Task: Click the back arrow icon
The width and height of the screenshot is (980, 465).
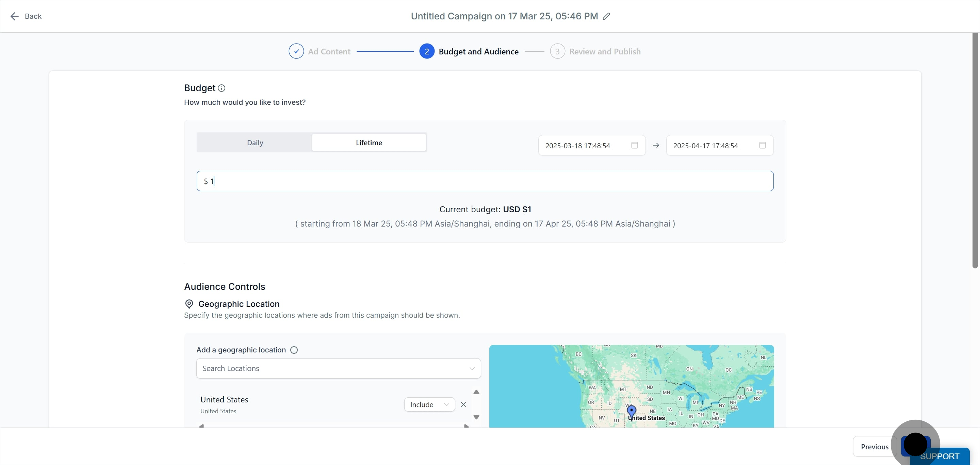Action: coord(14,16)
